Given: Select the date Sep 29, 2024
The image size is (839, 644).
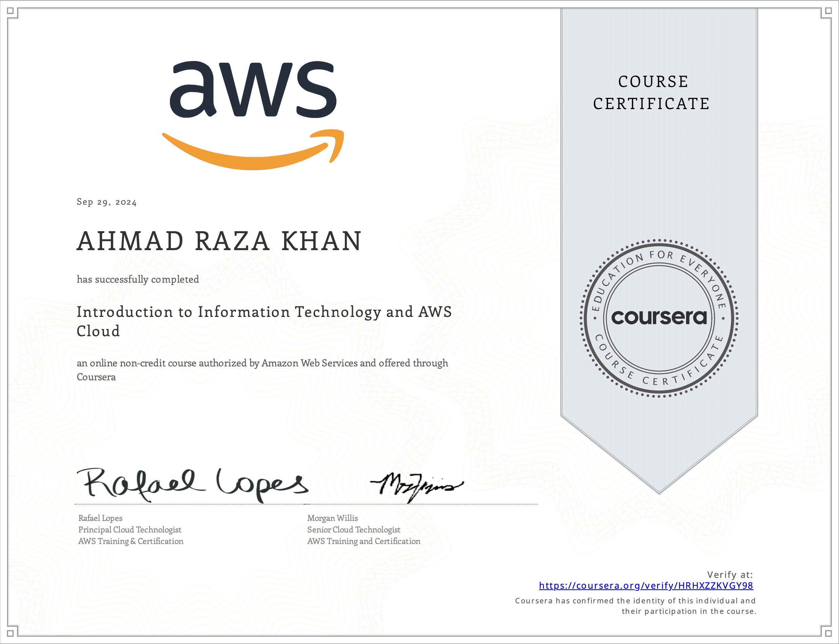Looking at the screenshot, I should click(x=106, y=202).
